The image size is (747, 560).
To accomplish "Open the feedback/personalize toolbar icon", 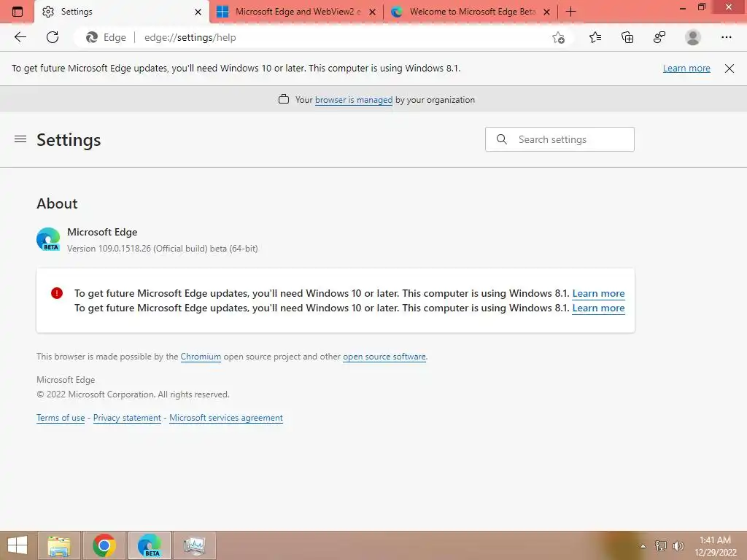I will (x=659, y=37).
